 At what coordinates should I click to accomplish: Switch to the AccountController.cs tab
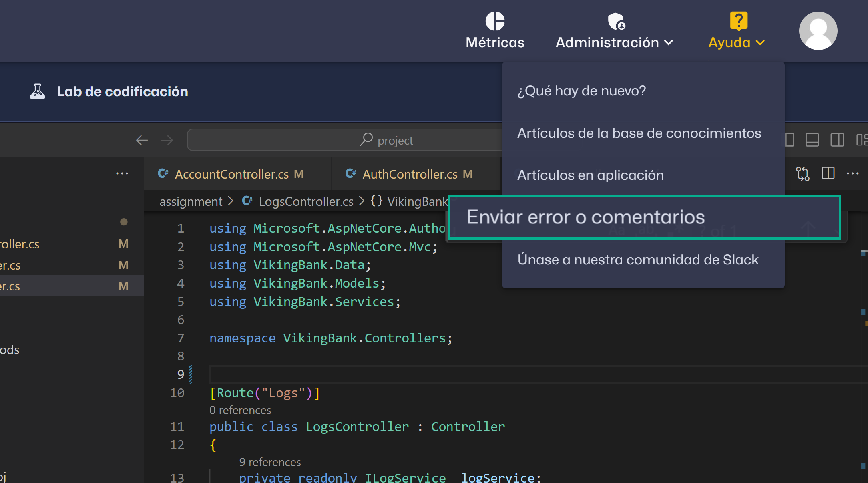click(238, 174)
